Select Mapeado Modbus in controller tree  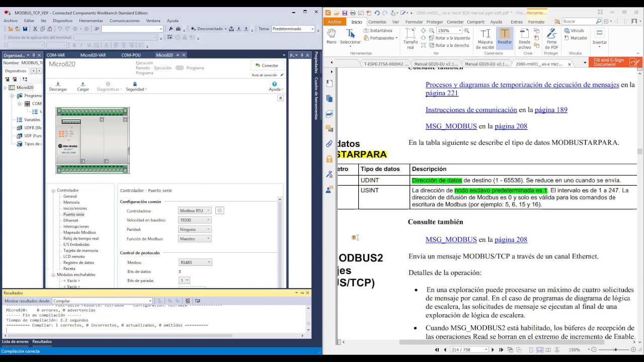tap(79, 232)
